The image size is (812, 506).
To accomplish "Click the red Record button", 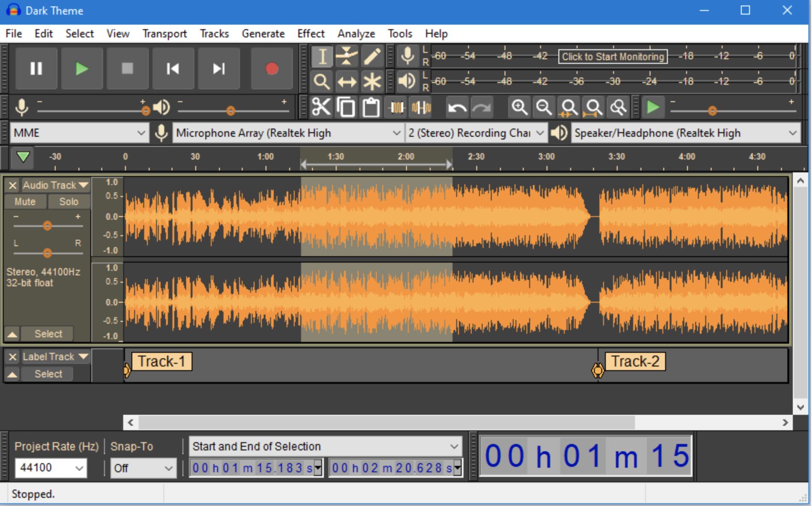I will pos(272,68).
